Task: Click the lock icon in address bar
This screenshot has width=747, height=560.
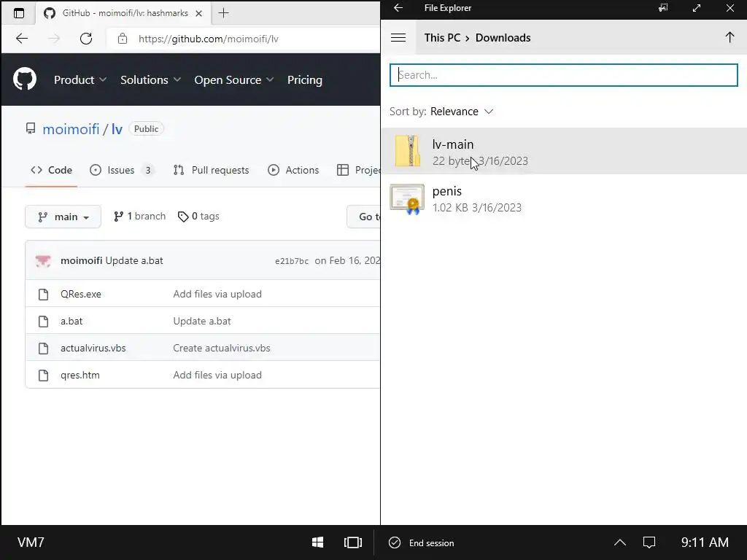Action: [123, 39]
